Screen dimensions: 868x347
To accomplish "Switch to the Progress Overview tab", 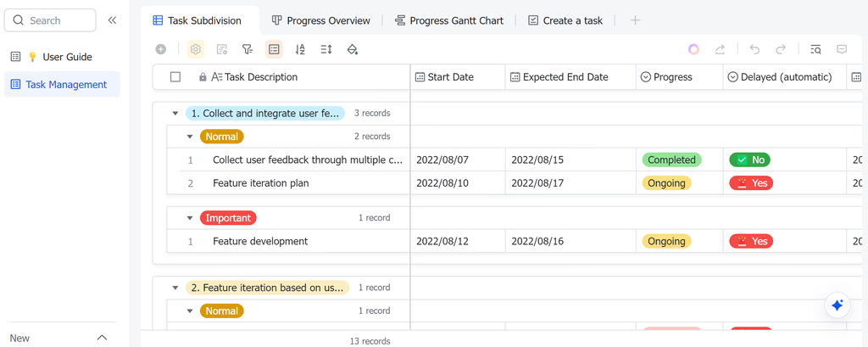I will (321, 20).
